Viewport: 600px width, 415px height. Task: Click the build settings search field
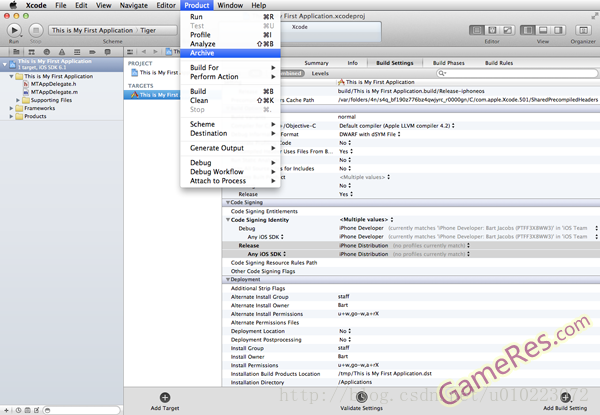(517, 73)
